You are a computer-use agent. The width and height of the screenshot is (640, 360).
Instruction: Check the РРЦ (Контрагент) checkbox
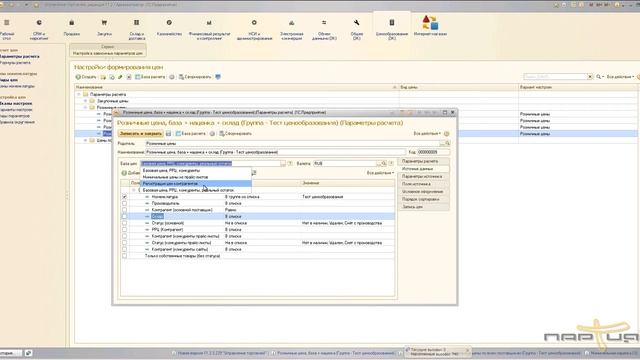[x=124, y=229]
